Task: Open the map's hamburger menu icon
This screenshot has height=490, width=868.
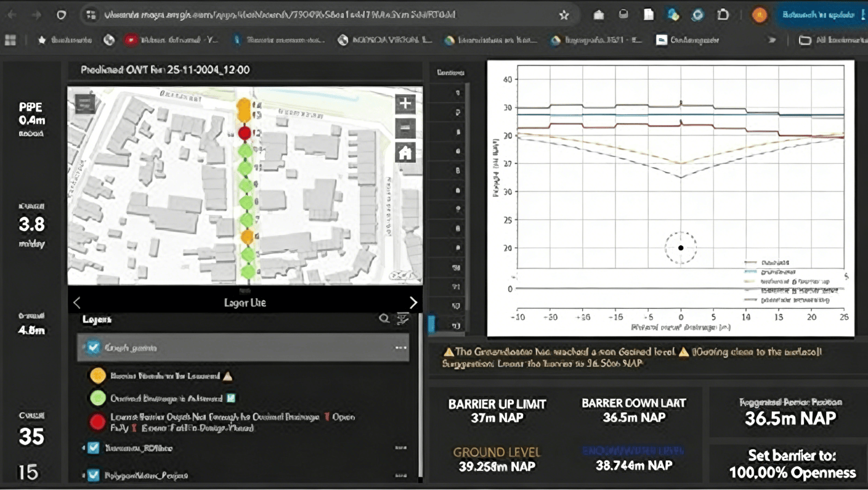Action: coord(84,104)
